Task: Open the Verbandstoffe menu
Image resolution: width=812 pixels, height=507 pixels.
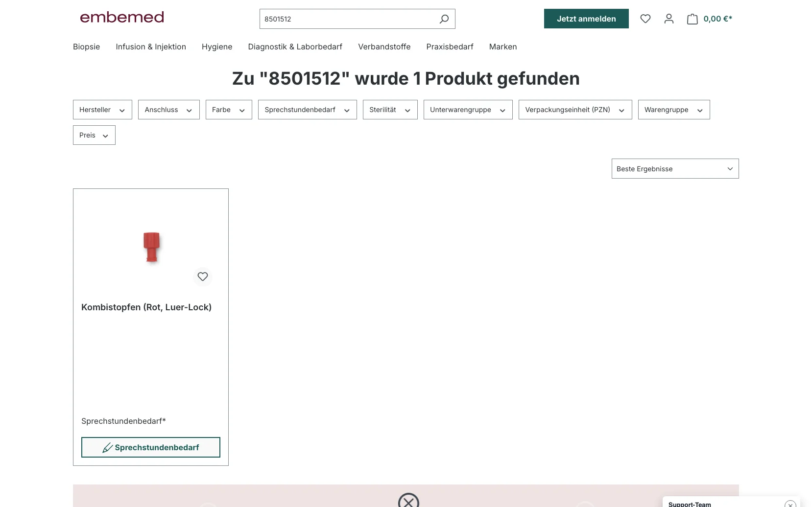Action: 384,47
